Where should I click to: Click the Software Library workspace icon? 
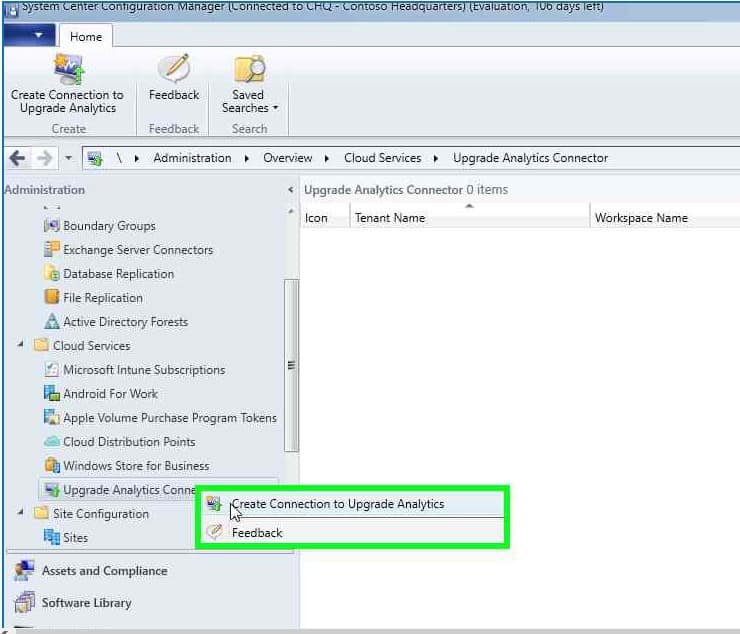click(25, 602)
